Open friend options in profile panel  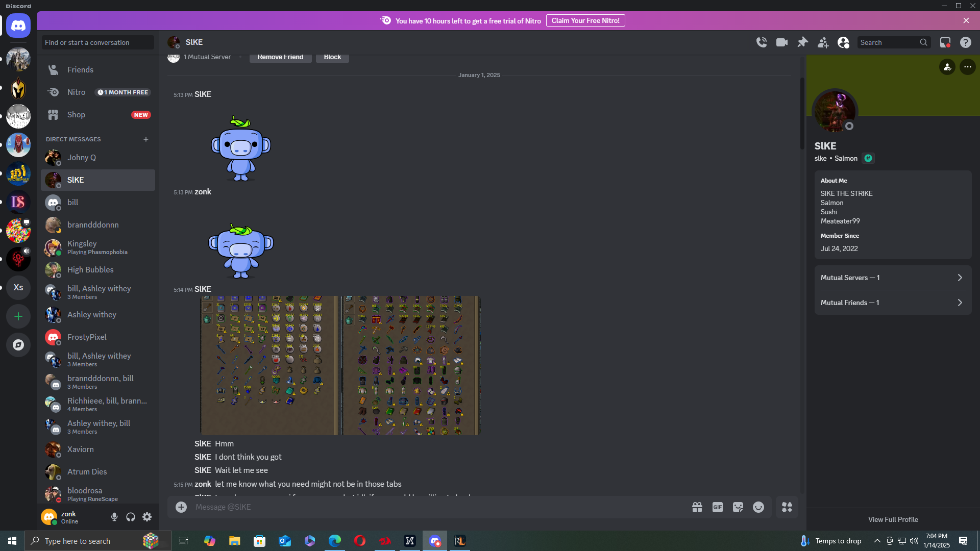coord(947,67)
